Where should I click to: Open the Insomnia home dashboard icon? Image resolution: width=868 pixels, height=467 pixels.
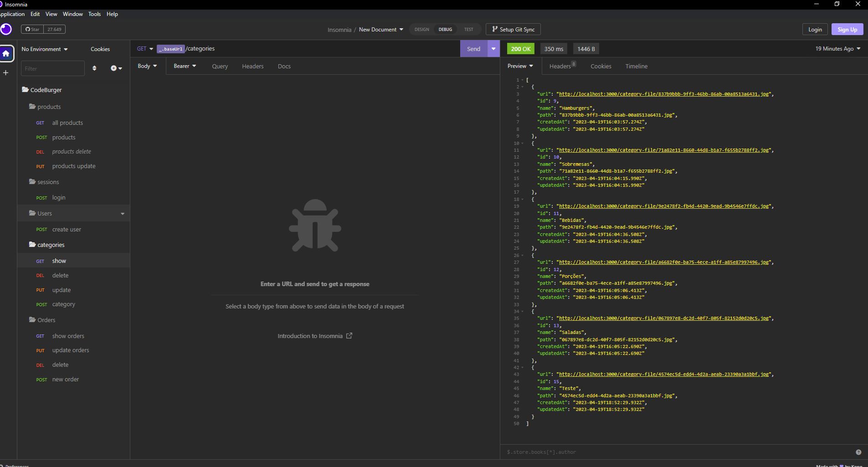point(6,54)
